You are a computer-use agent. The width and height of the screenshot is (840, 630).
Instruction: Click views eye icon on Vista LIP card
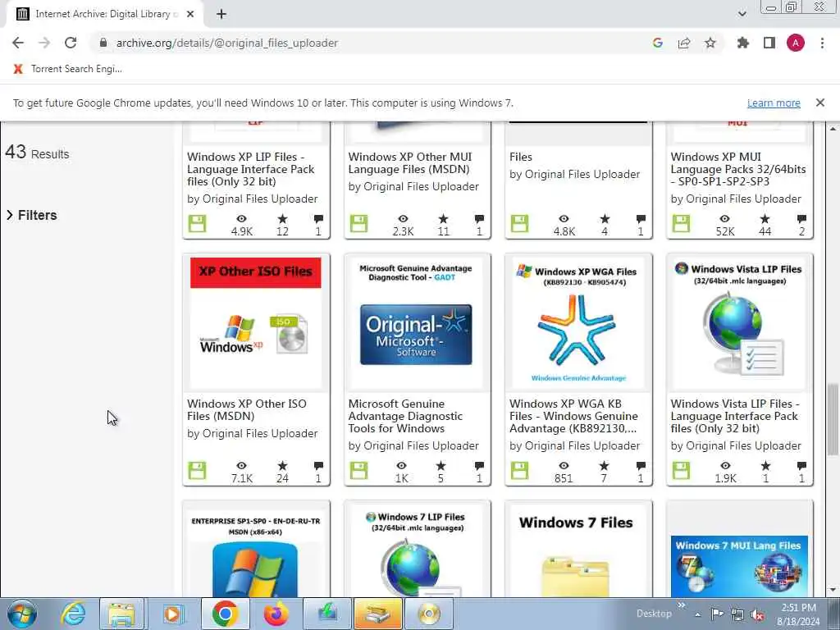click(725, 466)
